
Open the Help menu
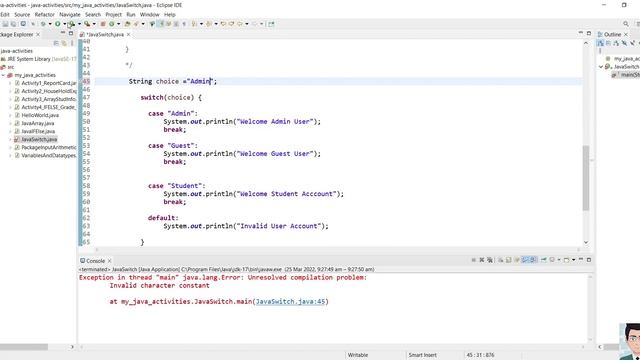tap(170, 15)
